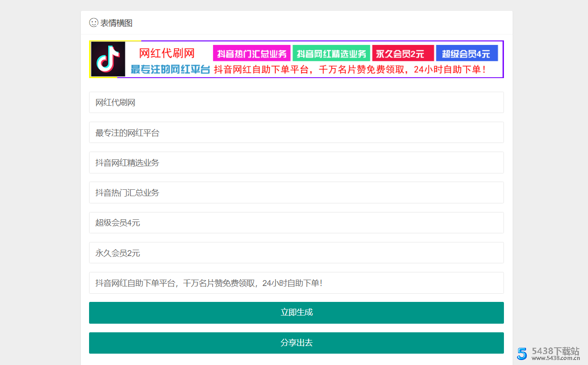Click the blue 5 watermark logo icon
Image resolution: width=588 pixels, height=365 pixels.
tap(523, 354)
